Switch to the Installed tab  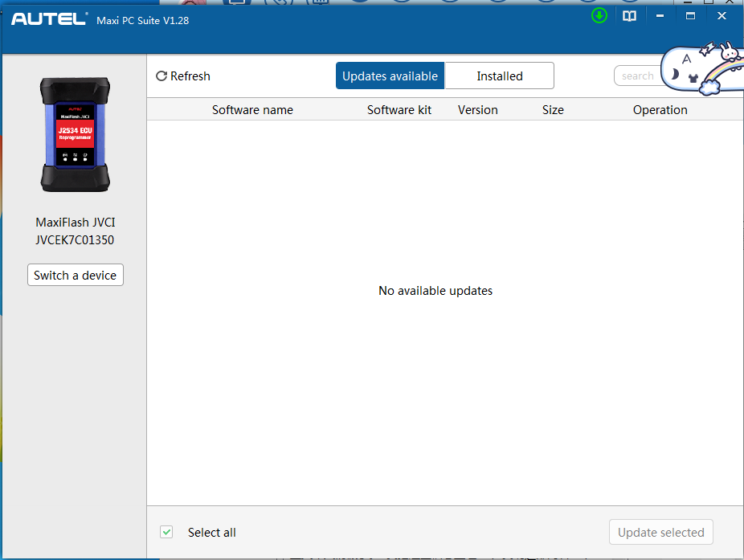coord(500,76)
